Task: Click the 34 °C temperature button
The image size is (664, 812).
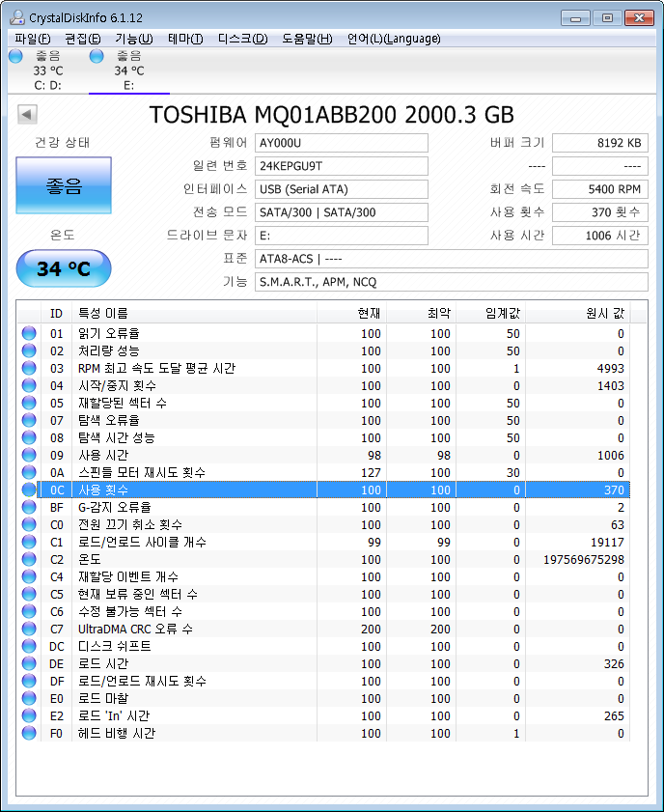Action: (64, 268)
